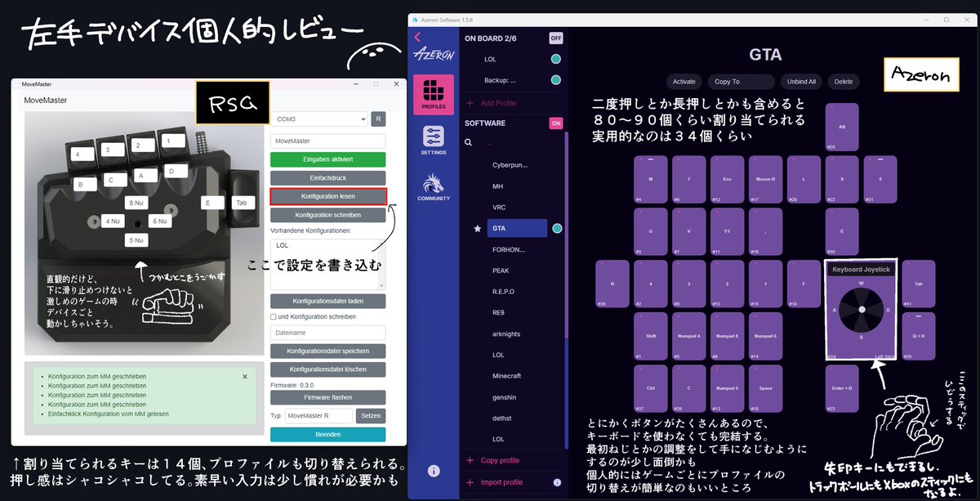Click the Dateiname input field
This screenshot has height=501, width=980.
pos(327,333)
